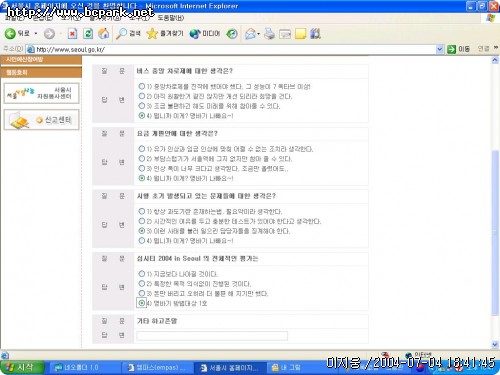Screen dimensions: 500x375
Task: Click the Edit page toolbar icon
Action: (x=285, y=34)
